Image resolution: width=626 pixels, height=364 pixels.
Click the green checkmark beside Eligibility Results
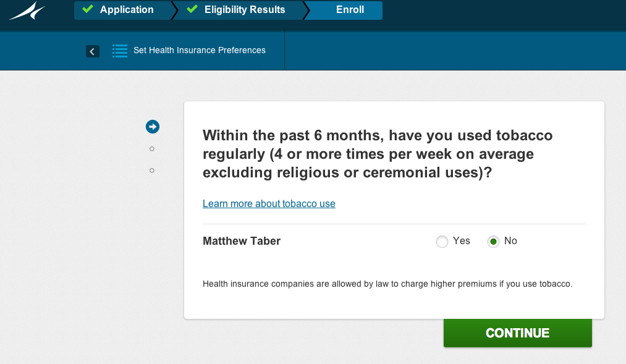coord(192,10)
